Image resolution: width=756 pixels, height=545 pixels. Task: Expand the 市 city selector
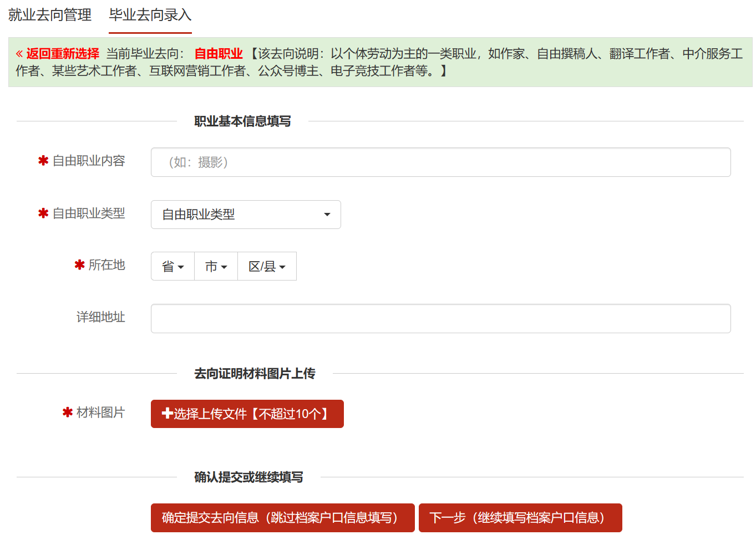(x=216, y=267)
